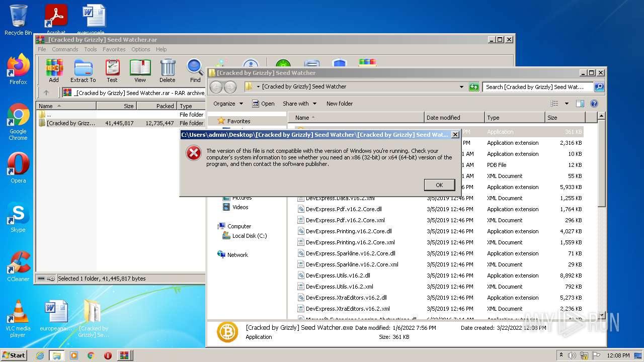Click the Open button in Explorer toolbar
Image resolution: width=644 pixels, height=362 pixels.
pos(263,104)
